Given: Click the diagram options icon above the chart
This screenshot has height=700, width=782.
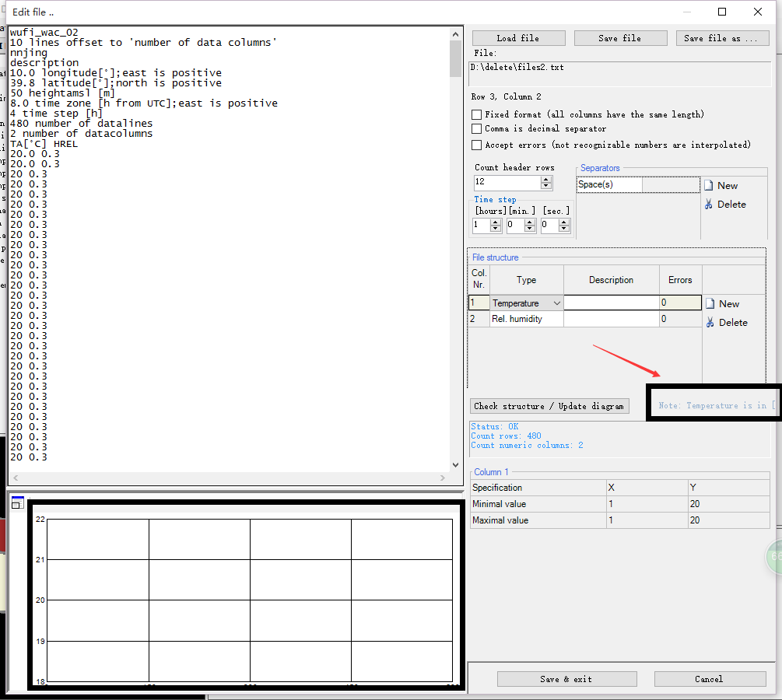Looking at the screenshot, I should click(x=17, y=502).
